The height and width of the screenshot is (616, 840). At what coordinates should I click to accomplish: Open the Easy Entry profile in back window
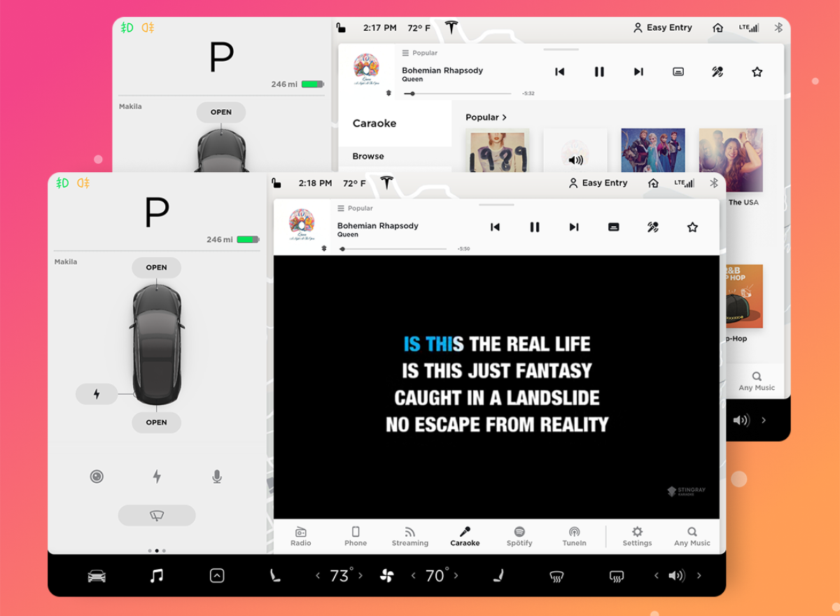pos(663,27)
